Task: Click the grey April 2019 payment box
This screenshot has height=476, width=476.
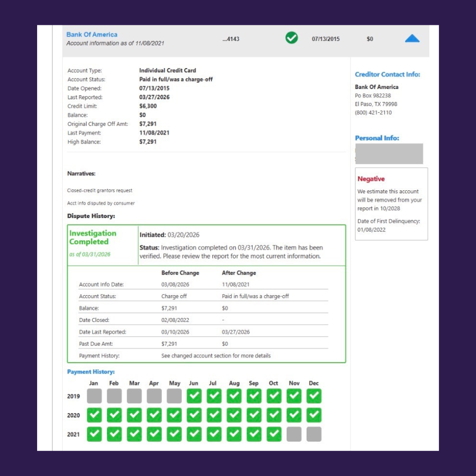Action: point(154,396)
